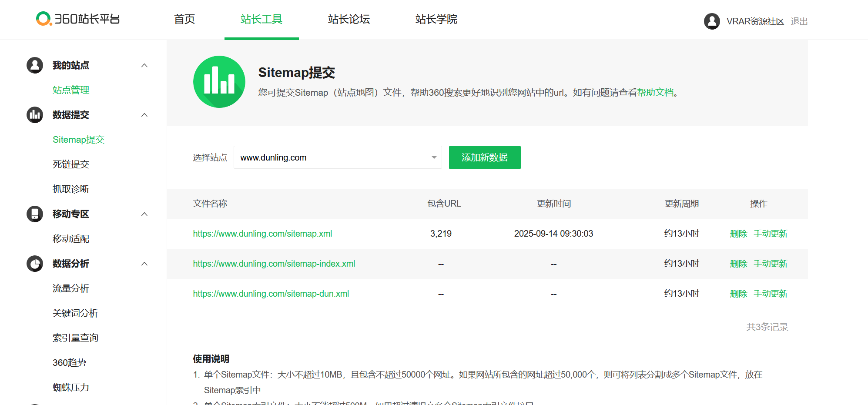Open 蜘蛛压力 in the sidebar
Image resolution: width=868 pixels, height=405 pixels.
[x=71, y=388]
